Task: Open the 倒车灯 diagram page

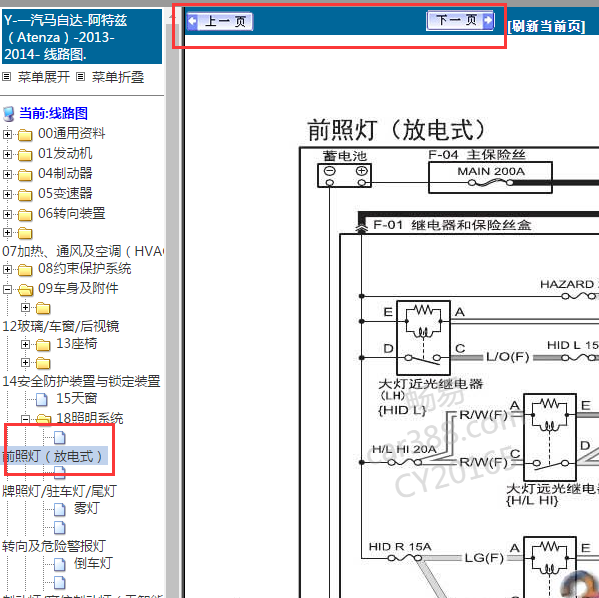Action: [93, 563]
